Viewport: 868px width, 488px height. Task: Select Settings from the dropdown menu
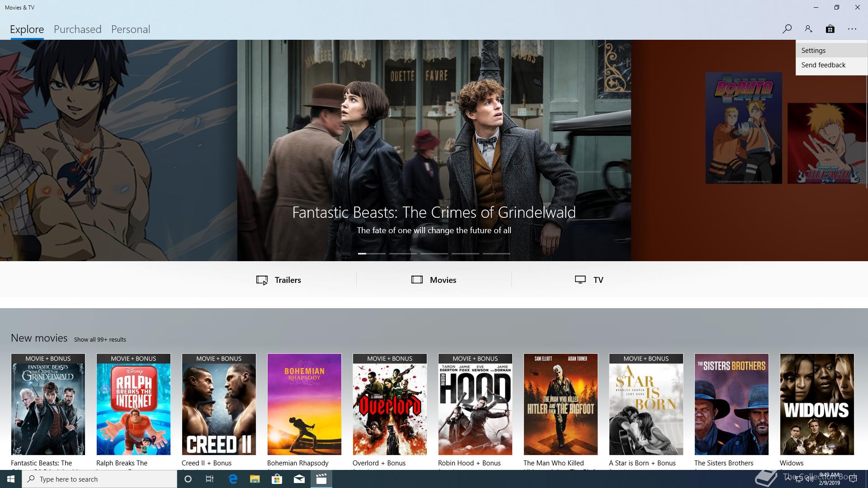pos(832,51)
